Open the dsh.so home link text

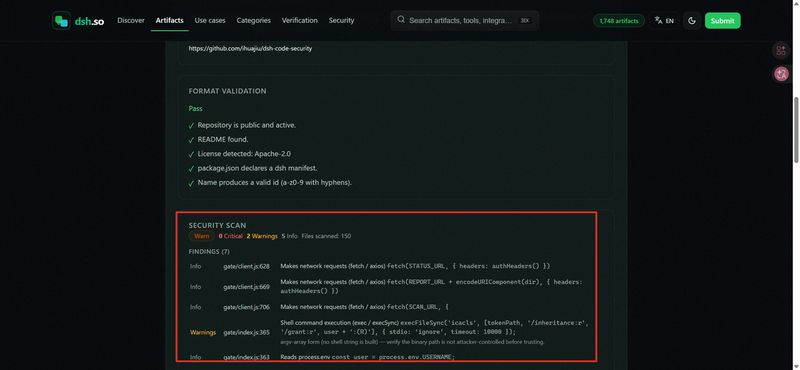(89, 21)
